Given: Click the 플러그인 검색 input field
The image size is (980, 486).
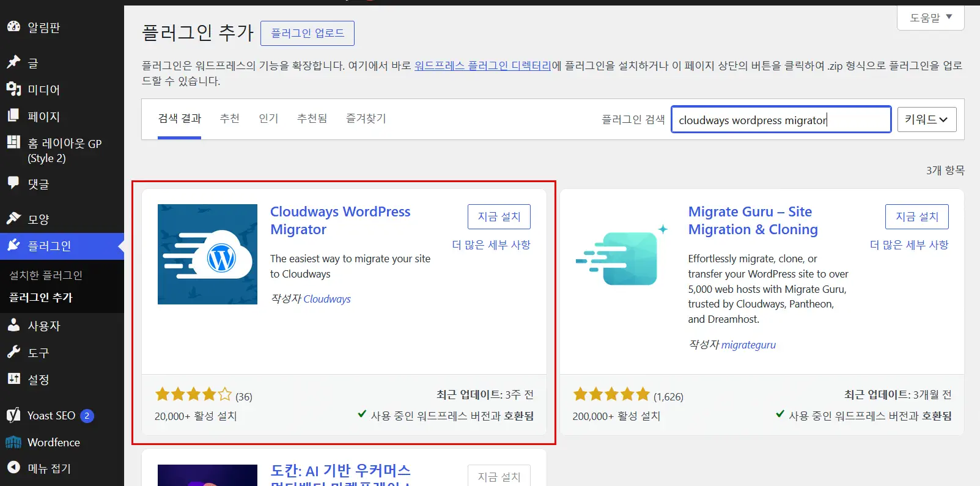Looking at the screenshot, I should [781, 120].
